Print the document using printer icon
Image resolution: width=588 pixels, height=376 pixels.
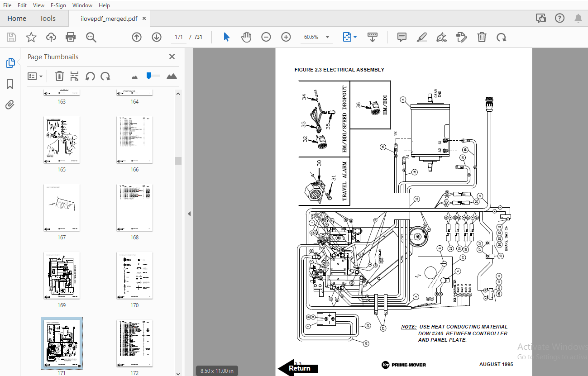coord(71,37)
